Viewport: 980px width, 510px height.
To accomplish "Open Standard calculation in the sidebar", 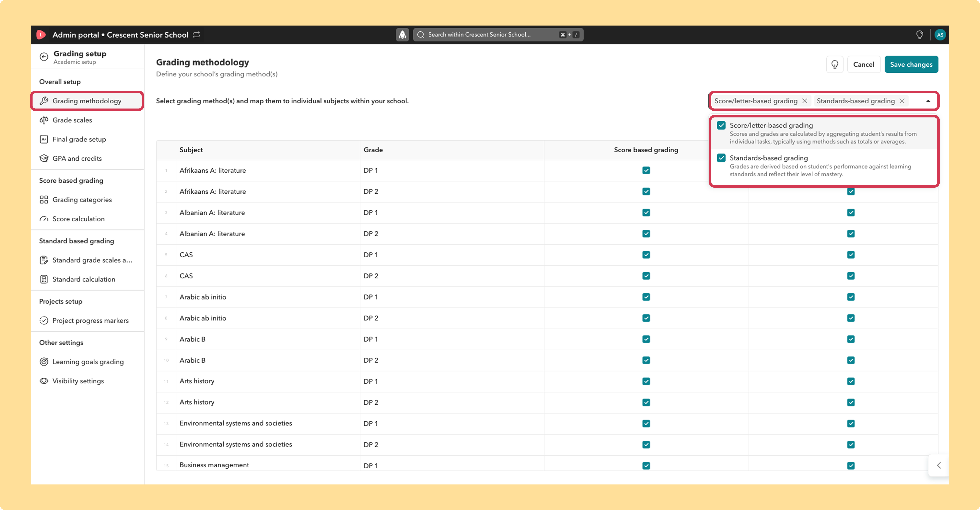I will tap(87, 279).
